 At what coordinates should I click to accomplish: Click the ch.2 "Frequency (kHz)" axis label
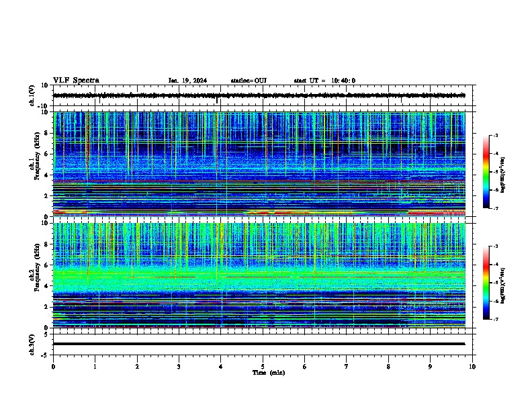coord(37,267)
